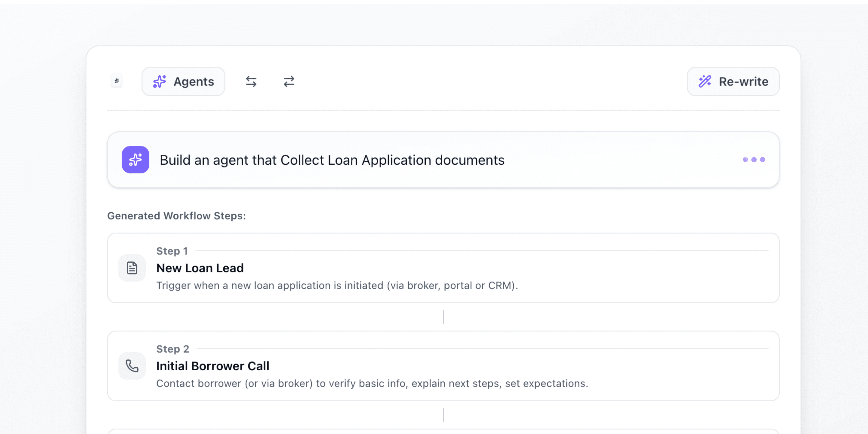Screen dimensions: 868x434
Task: Select the New Loan Lead step title
Action: [x=200, y=268]
